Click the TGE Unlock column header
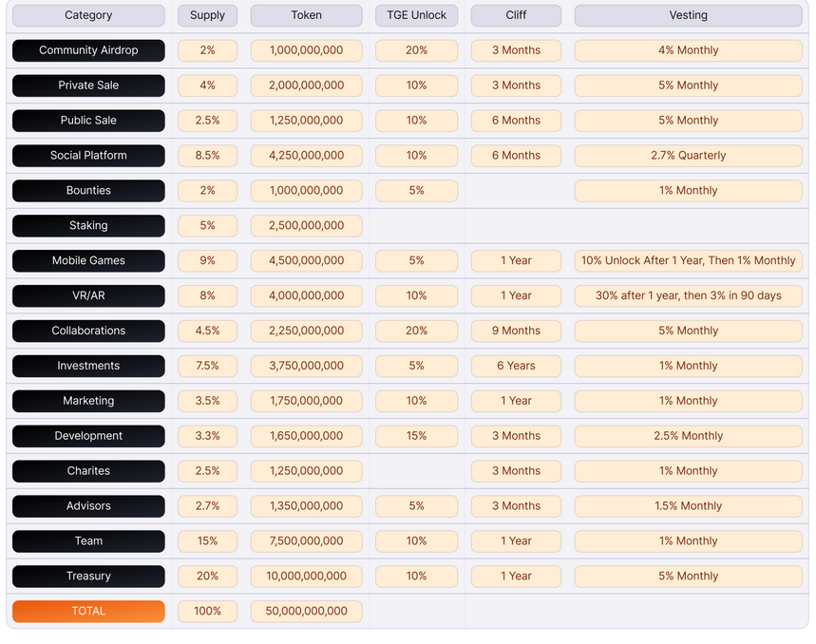This screenshot has height=644, width=816. (x=416, y=15)
